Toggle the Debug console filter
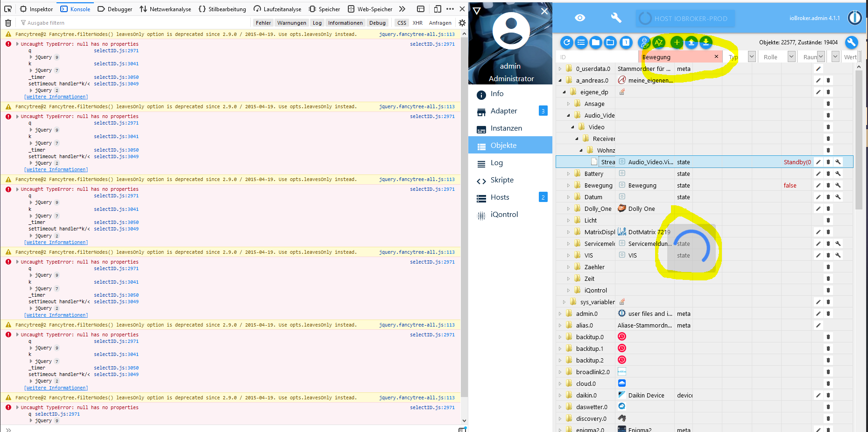 pos(377,22)
